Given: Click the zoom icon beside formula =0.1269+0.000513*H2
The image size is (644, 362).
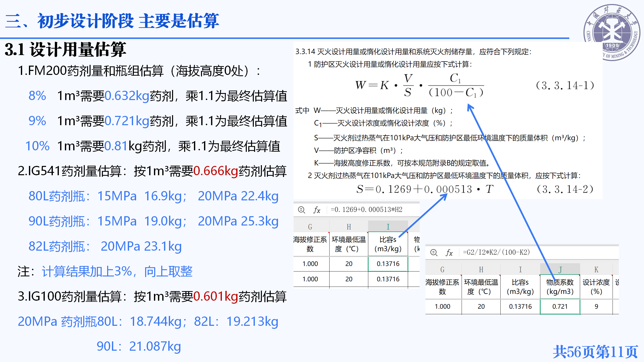Looking at the screenshot, I should [x=301, y=210].
